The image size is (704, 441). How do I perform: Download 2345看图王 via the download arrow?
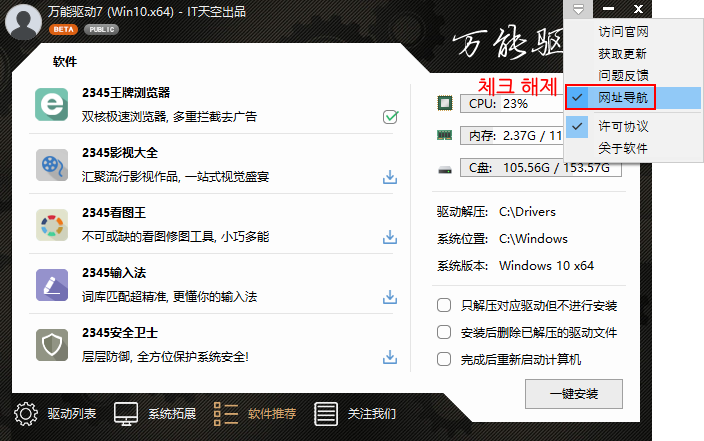tap(390, 237)
